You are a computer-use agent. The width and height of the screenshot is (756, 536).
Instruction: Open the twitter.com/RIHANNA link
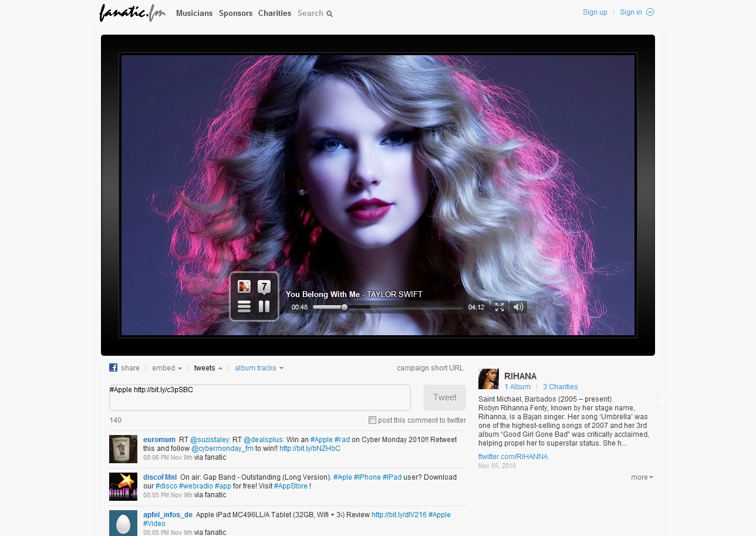pos(513,456)
